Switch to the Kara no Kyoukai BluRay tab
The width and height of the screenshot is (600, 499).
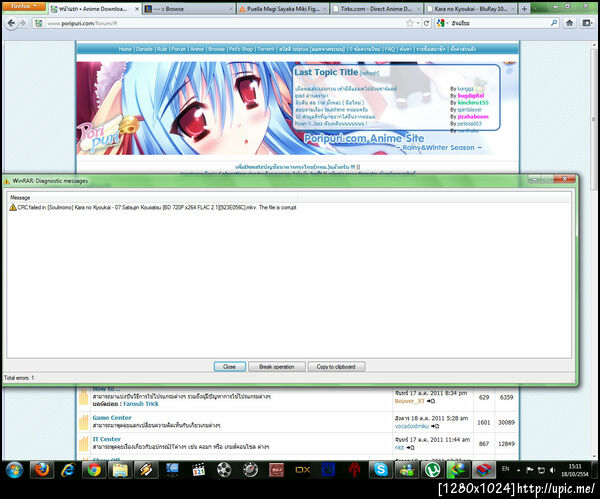coord(470,9)
